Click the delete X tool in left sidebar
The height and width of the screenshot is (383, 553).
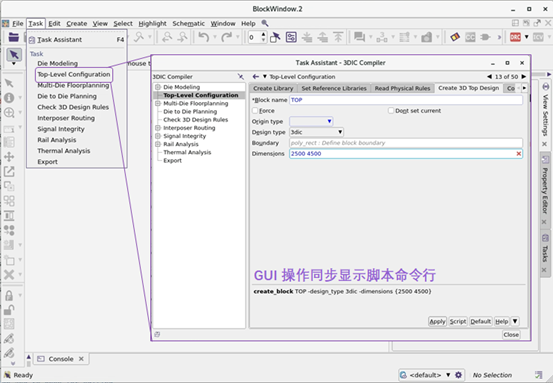click(9, 274)
